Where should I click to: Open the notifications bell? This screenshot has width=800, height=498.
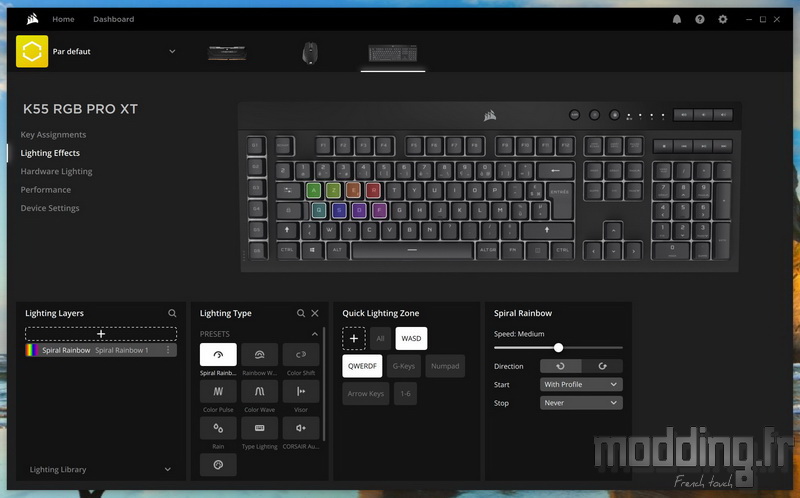677,19
